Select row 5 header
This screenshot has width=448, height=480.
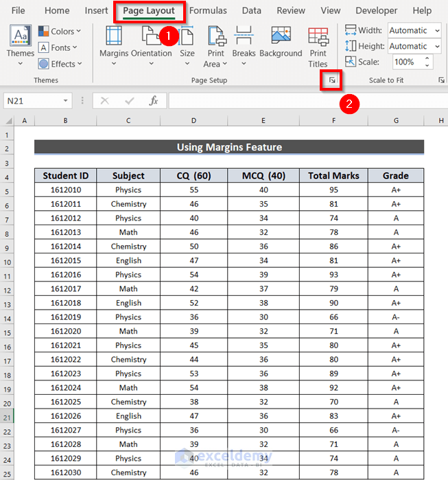(7, 192)
